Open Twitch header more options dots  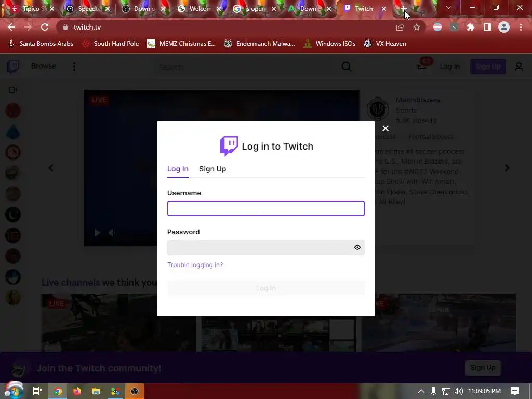tap(74, 66)
